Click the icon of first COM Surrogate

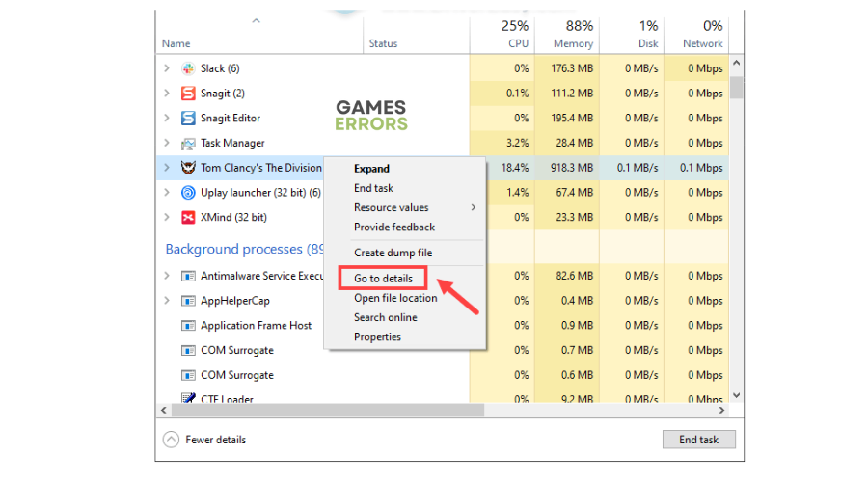[x=188, y=350]
